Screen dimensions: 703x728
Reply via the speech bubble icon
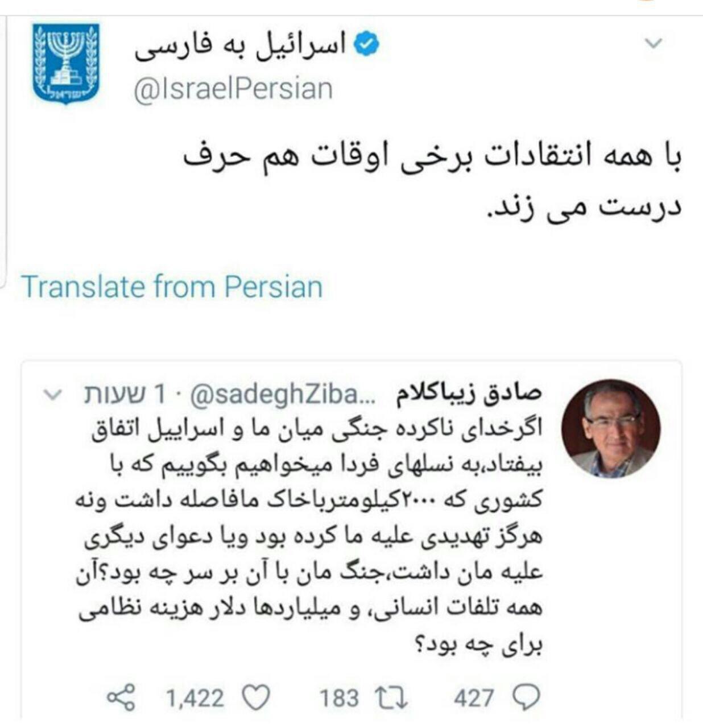525,697
